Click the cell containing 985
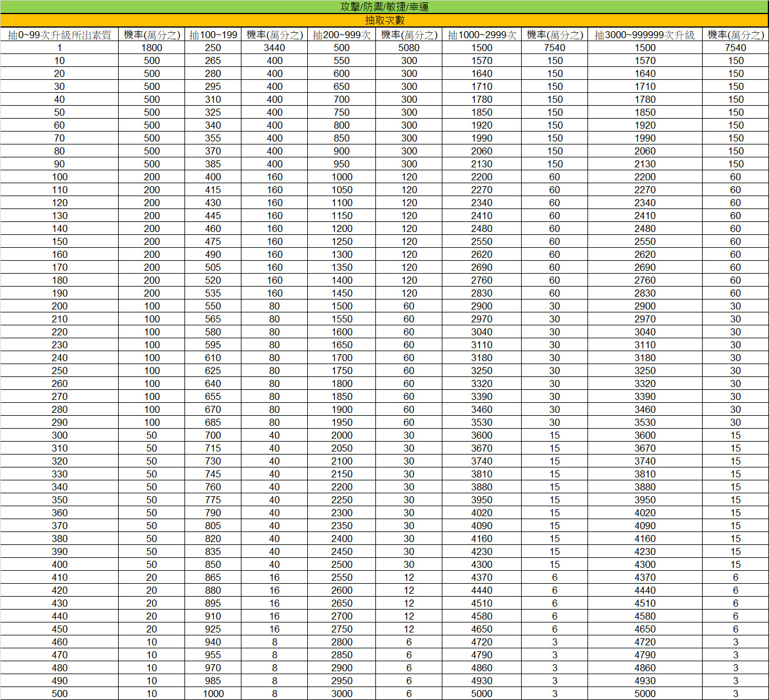 click(x=213, y=681)
